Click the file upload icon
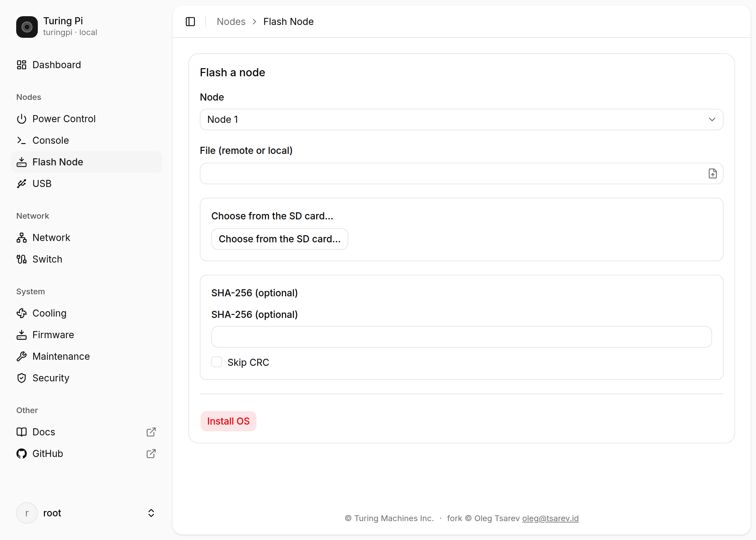 (x=712, y=173)
